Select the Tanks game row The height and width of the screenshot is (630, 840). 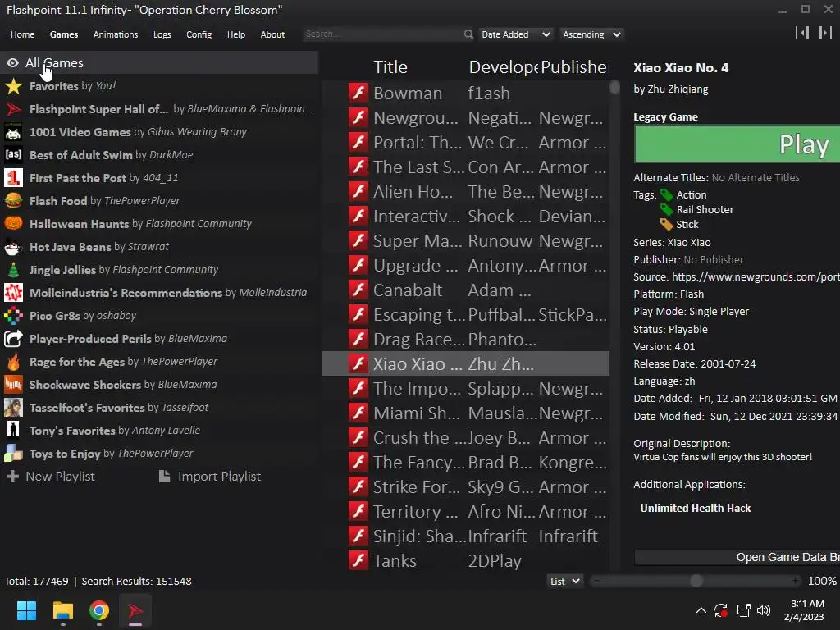[x=465, y=561]
